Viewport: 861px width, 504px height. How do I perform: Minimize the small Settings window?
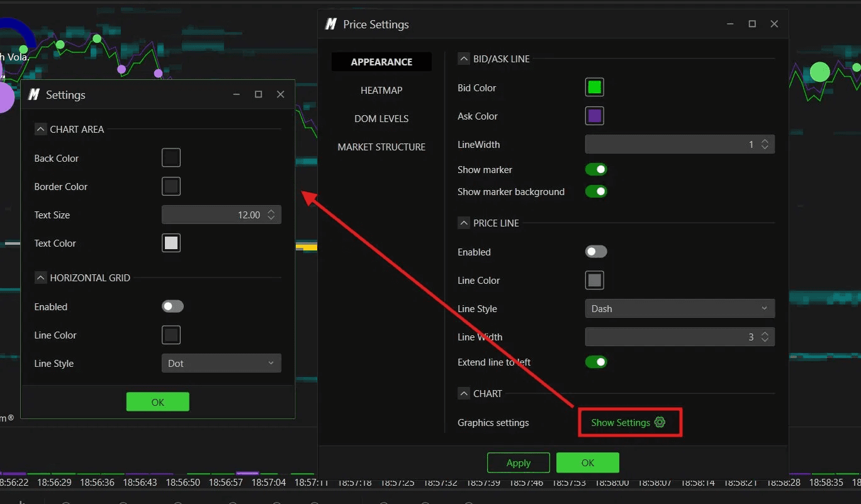(x=237, y=94)
